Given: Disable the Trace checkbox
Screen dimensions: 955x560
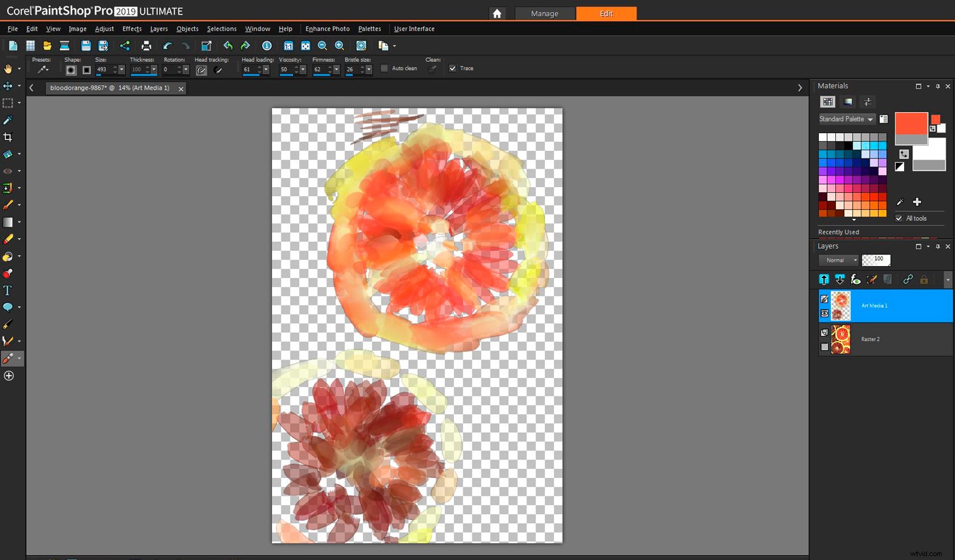Looking at the screenshot, I should tap(453, 68).
